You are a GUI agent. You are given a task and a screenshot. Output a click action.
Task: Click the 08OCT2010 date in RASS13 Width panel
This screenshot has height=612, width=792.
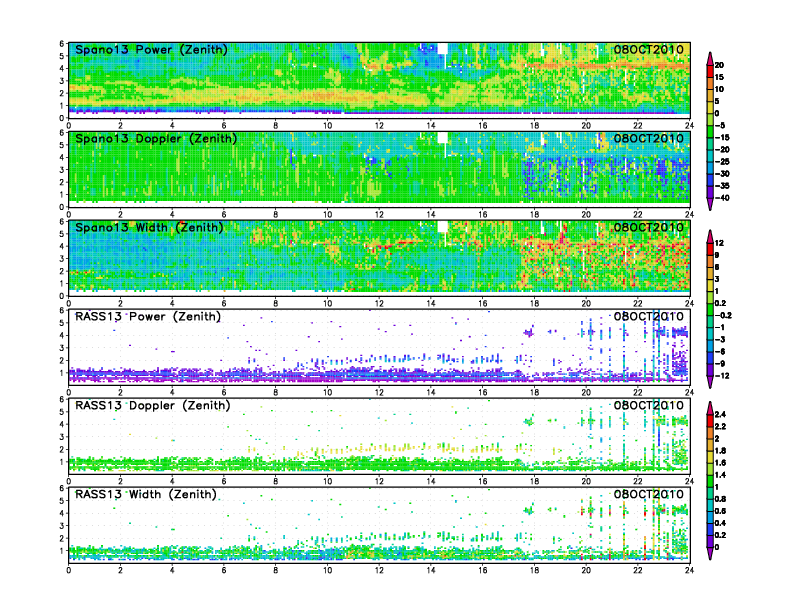pos(649,494)
